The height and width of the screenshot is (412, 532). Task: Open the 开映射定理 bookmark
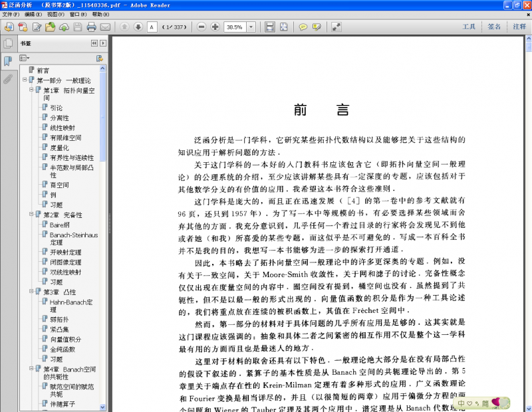pyautogui.click(x=65, y=253)
